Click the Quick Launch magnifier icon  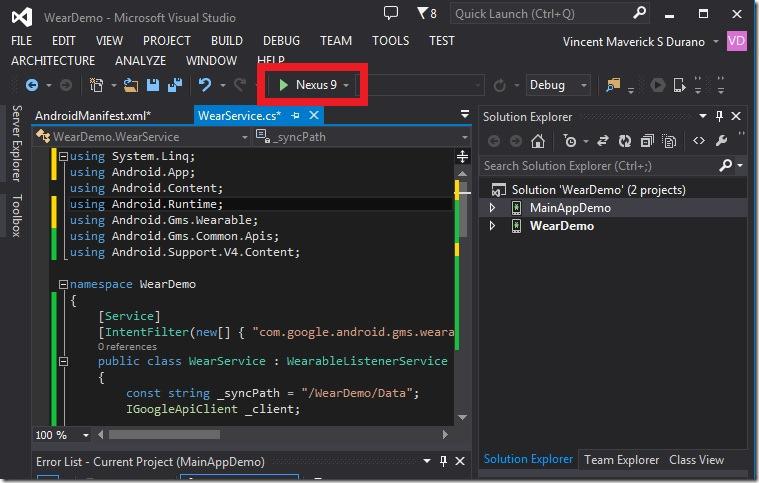(x=639, y=13)
